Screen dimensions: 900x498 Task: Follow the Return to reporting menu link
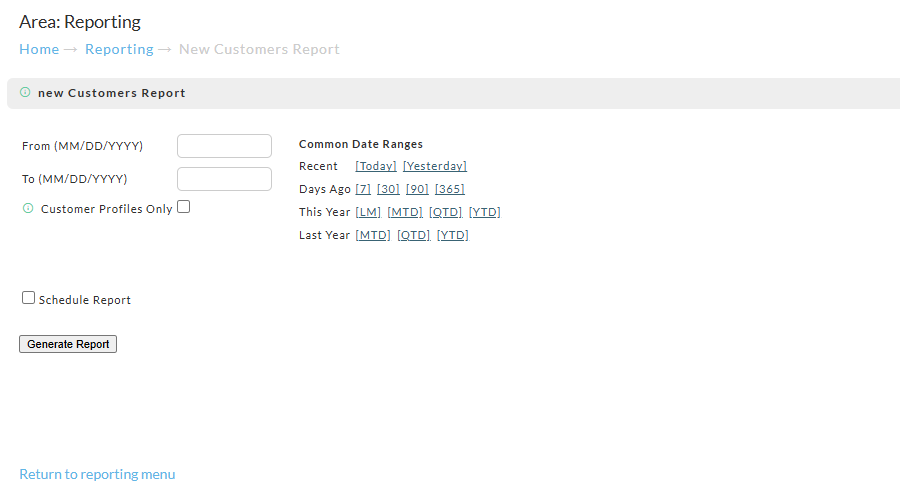(x=97, y=474)
